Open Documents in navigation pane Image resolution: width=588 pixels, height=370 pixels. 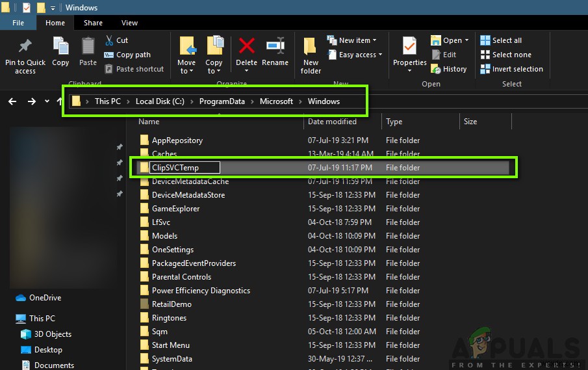47,365
